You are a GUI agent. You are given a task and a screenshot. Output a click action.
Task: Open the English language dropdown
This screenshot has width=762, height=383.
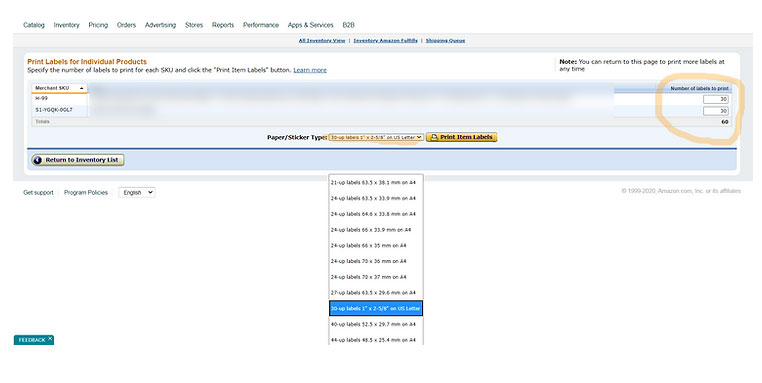137,192
